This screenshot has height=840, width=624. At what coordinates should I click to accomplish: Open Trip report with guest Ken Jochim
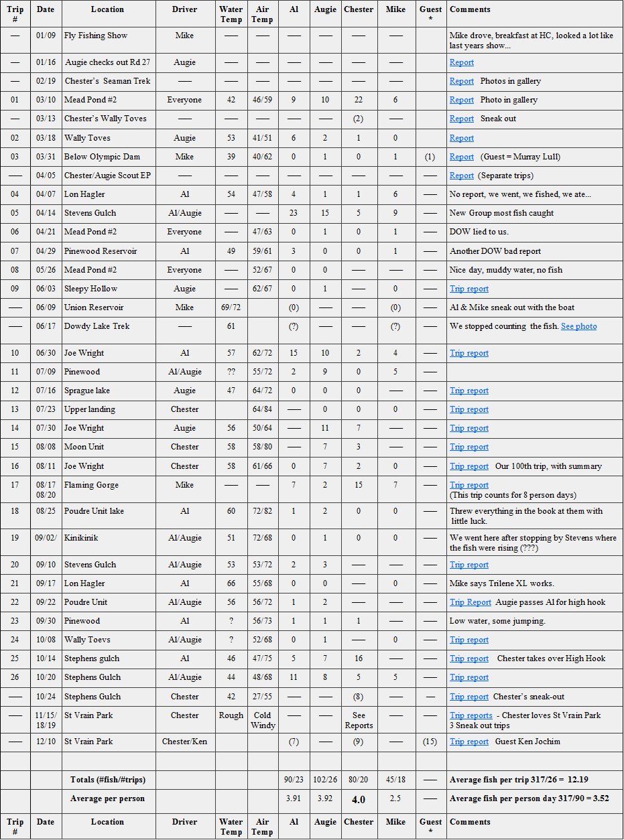point(469,742)
